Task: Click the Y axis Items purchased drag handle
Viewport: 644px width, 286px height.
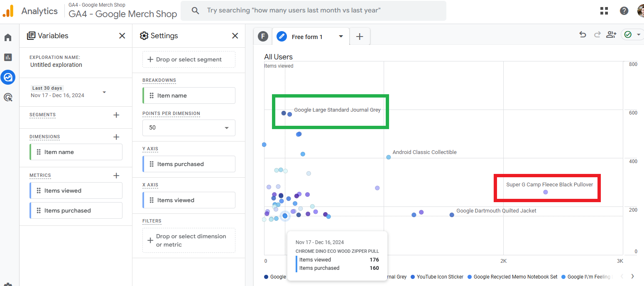Action: 152,164
